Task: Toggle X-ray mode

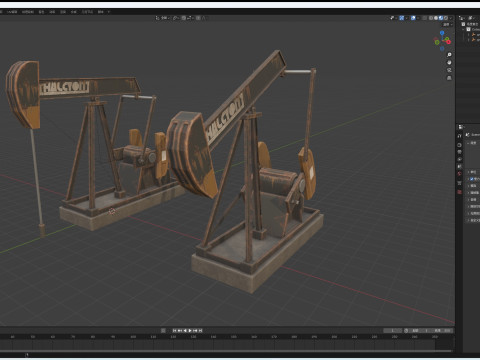Action: [x=424, y=18]
